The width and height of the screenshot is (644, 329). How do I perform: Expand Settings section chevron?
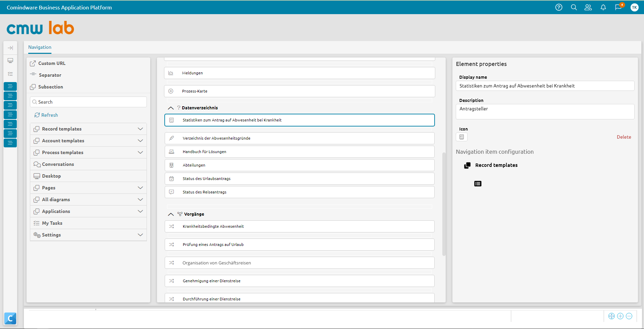click(x=140, y=235)
